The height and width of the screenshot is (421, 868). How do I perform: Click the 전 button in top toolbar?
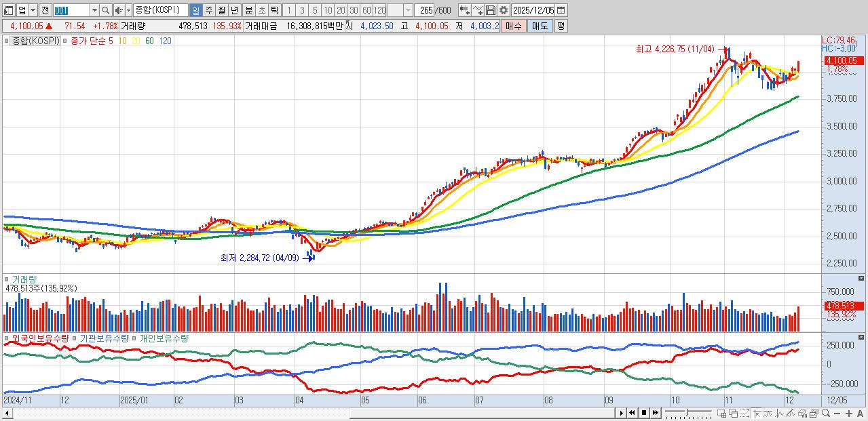[x=45, y=10]
